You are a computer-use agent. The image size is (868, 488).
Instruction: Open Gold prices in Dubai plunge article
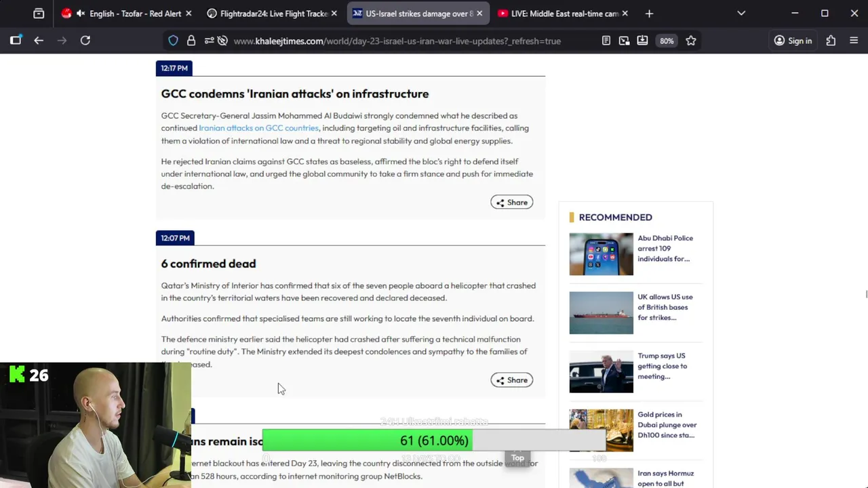click(x=667, y=425)
